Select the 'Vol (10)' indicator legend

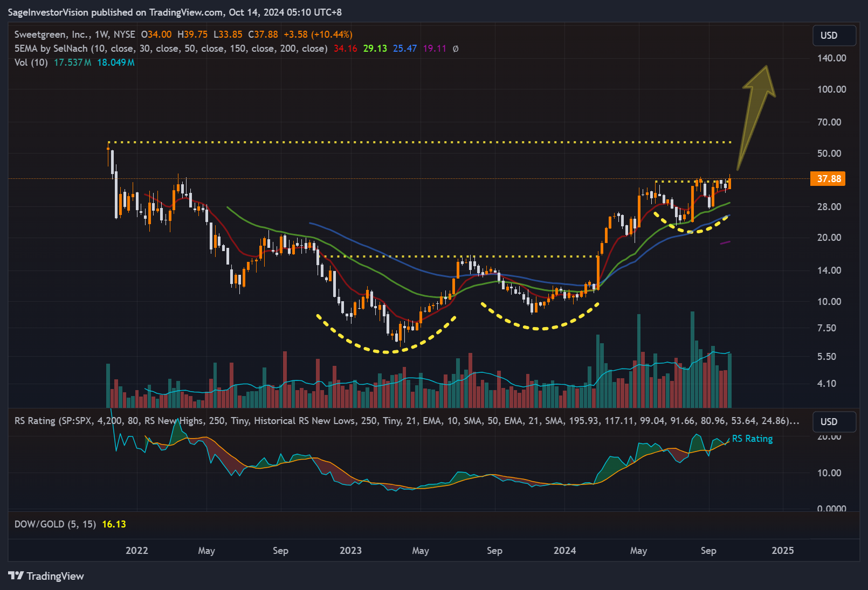point(31,63)
